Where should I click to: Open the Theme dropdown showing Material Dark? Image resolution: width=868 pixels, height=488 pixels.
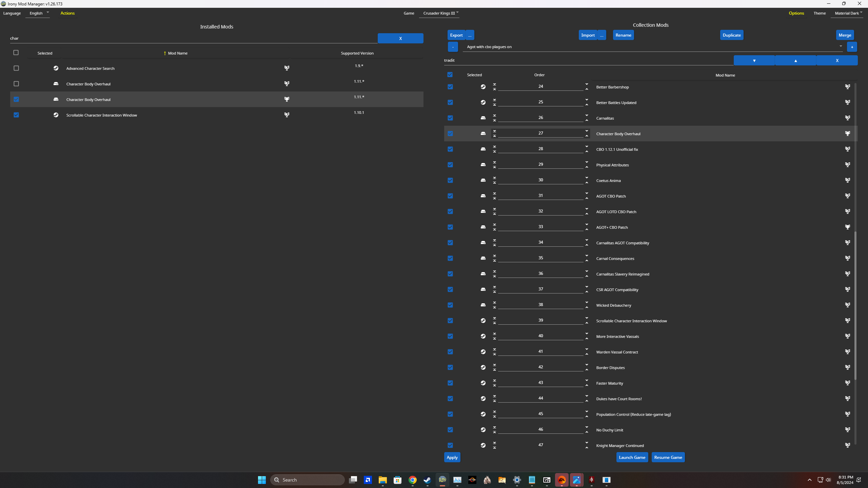[847, 13]
